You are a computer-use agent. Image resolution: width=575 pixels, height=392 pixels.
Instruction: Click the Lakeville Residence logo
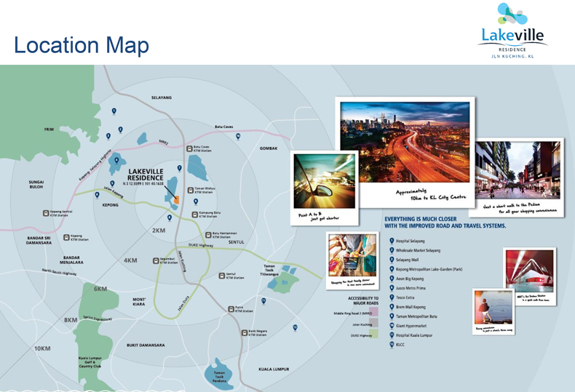[512, 31]
